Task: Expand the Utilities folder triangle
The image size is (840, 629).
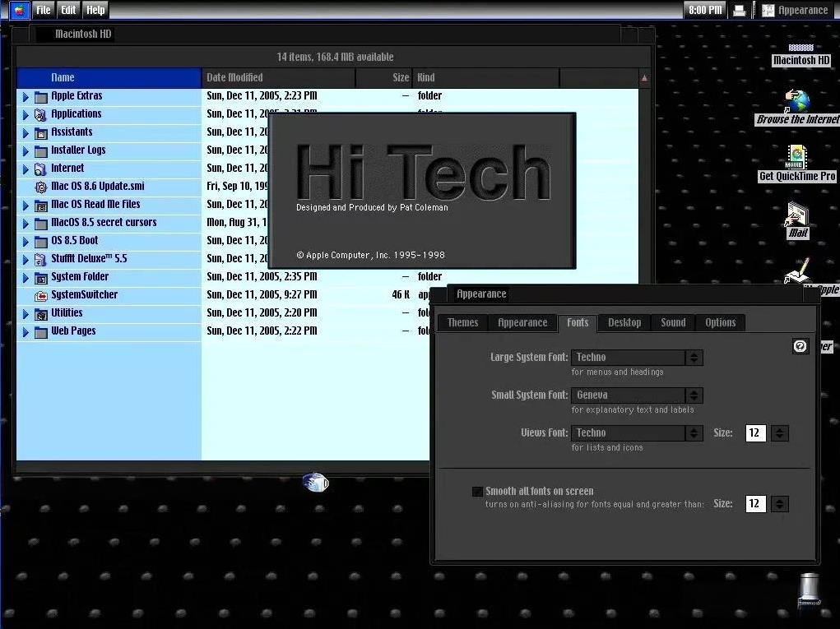Action: [26, 314]
